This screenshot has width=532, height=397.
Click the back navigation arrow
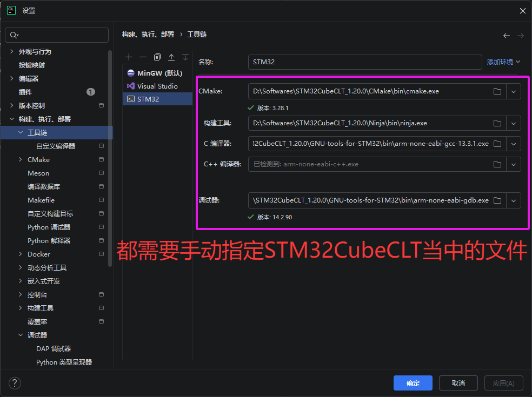(506, 36)
